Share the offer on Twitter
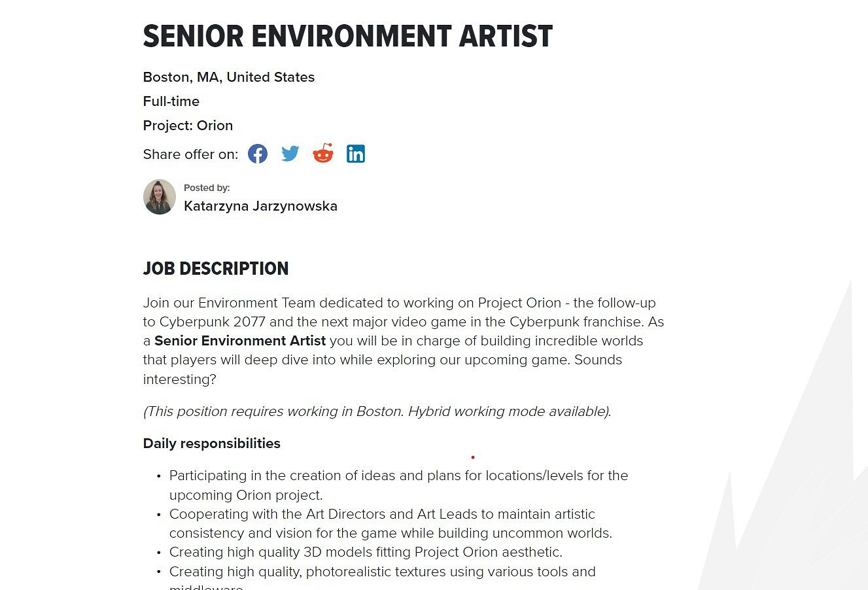Screen dimensions: 868x590 (x=290, y=154)
